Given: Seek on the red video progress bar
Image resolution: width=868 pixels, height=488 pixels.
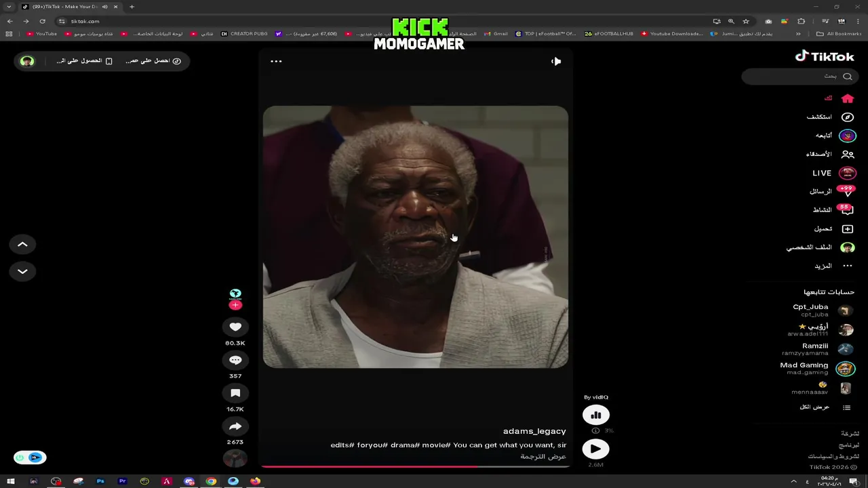Looking at the screenshot, I should tap(415, 466).
